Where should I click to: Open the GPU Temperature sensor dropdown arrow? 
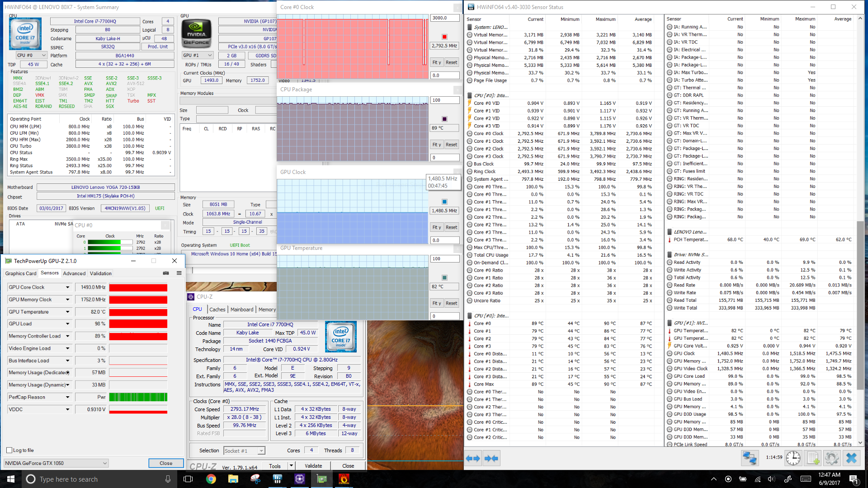pyautogui.click(x=68, y=312)
